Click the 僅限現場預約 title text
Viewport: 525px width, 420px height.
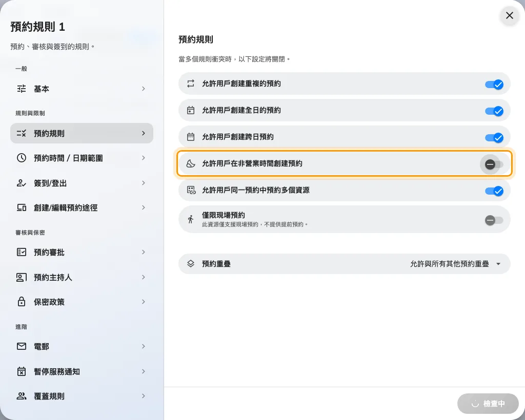coord(224,215)
